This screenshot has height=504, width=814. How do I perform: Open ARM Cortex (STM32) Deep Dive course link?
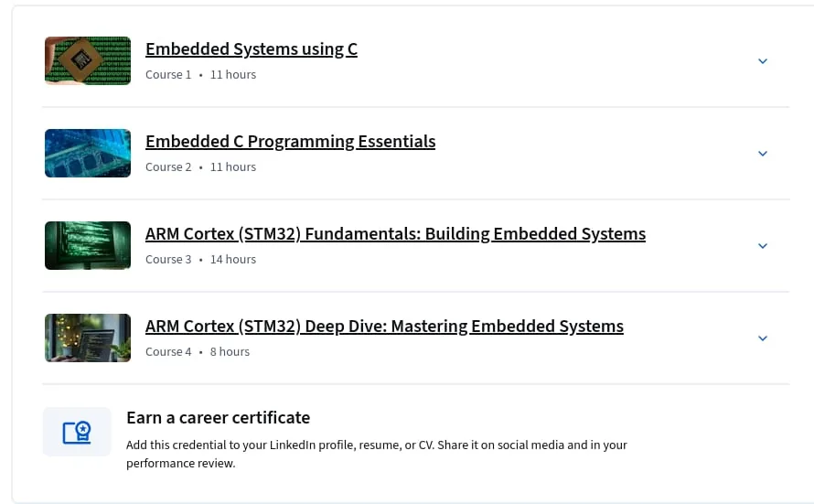click(x=384, y=326)
